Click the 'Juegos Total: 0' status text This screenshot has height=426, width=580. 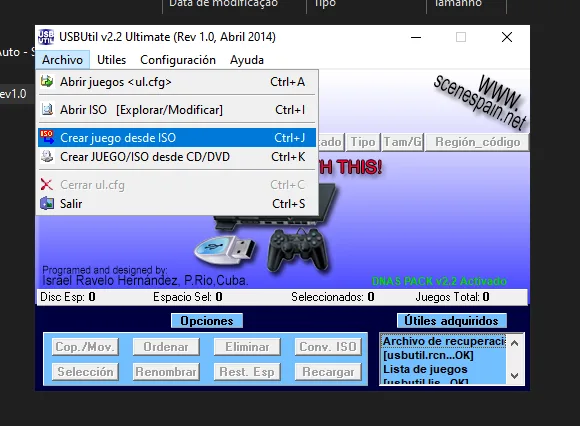click(x=452, y=297)
